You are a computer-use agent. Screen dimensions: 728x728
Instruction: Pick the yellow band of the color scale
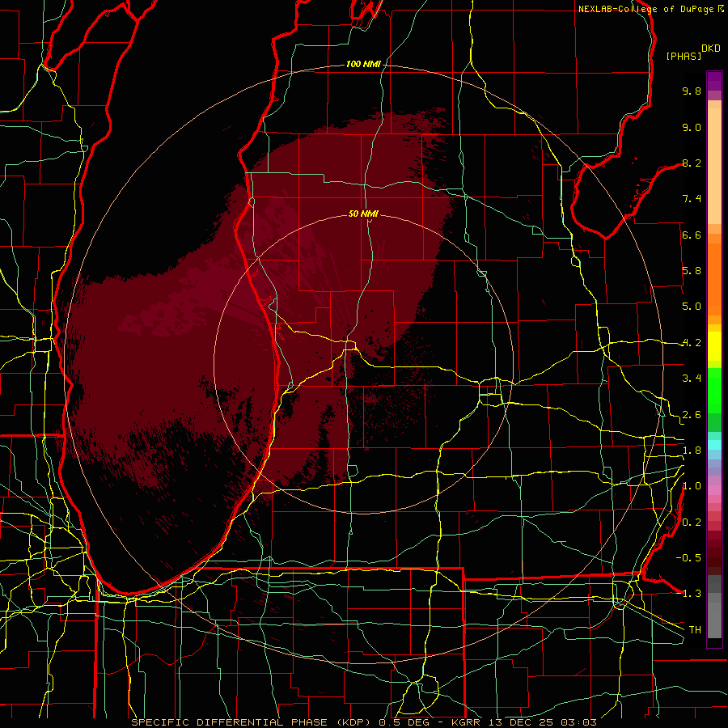coord(714,346)
